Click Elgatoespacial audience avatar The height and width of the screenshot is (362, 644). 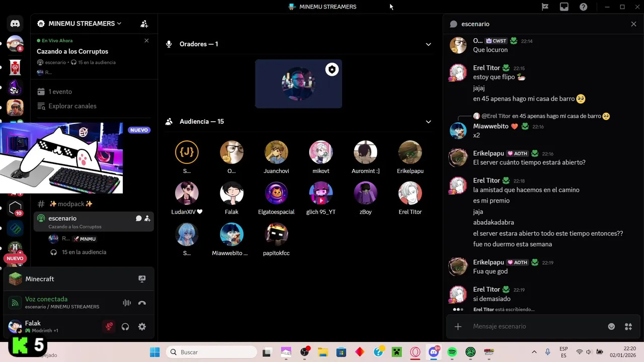point(276,193)
